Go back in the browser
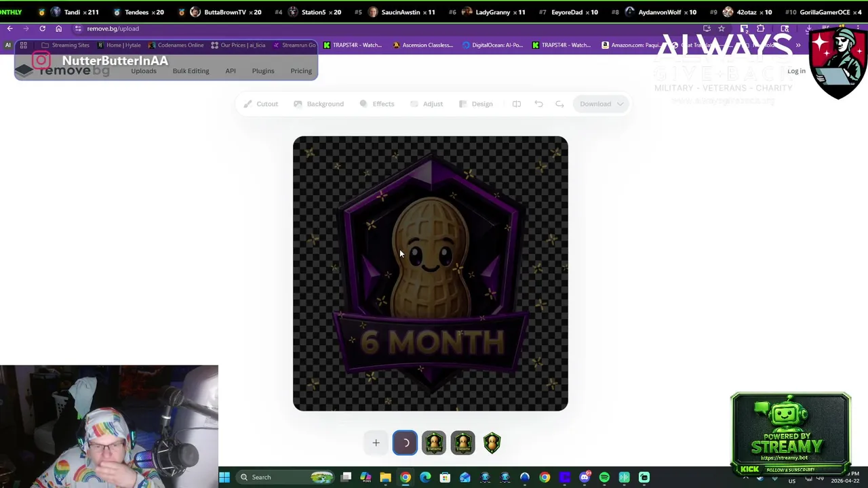The height and width of the screenshot is (488, 868). point(10,28)
